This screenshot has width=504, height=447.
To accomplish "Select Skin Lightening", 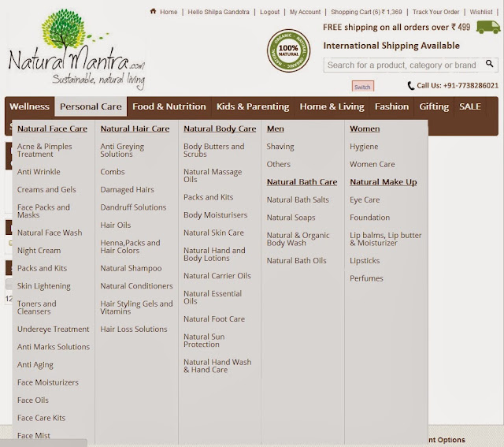I will [44, 286].
